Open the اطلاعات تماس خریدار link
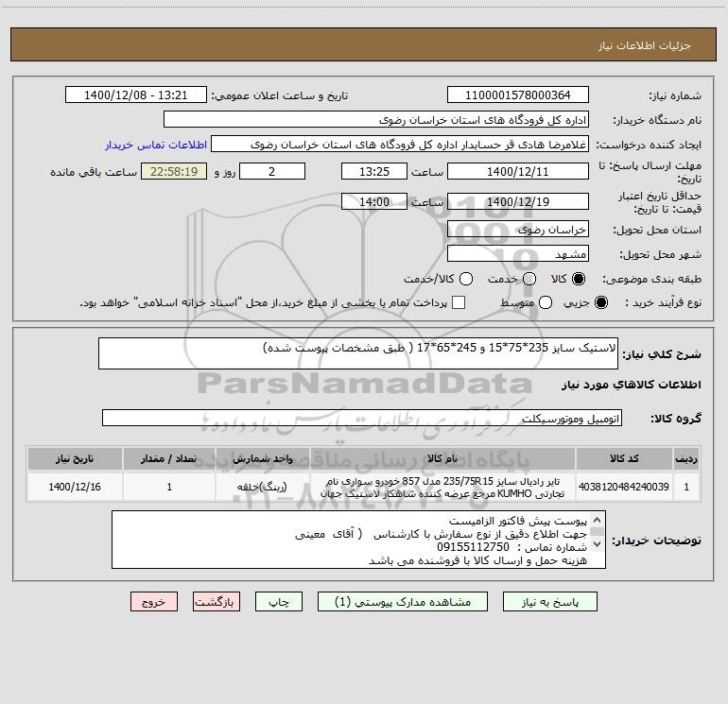The image size is (728, 704). point(156,145)
